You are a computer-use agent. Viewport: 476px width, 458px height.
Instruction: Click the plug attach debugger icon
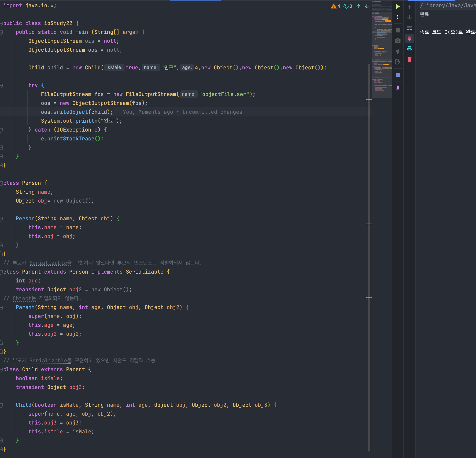pos(398,51)
